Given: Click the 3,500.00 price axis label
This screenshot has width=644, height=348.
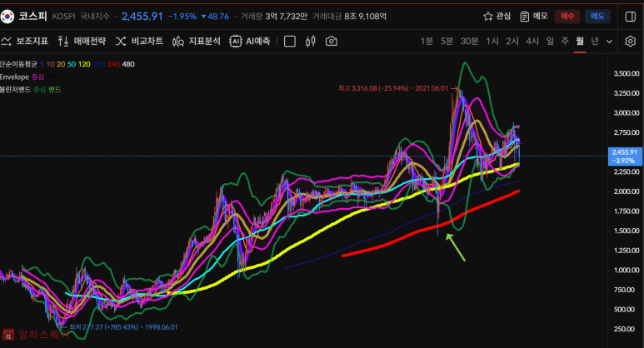Looking at the screenshot, I should coord(627,73).
